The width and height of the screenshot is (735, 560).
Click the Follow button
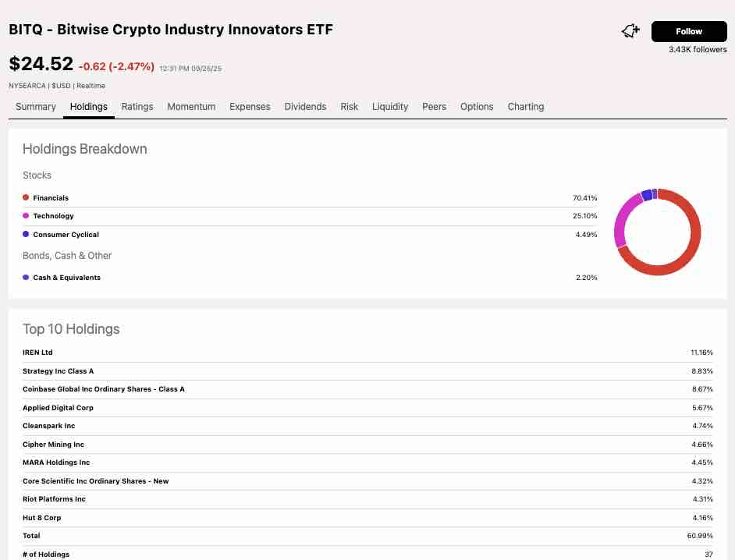tap(688, 31)
